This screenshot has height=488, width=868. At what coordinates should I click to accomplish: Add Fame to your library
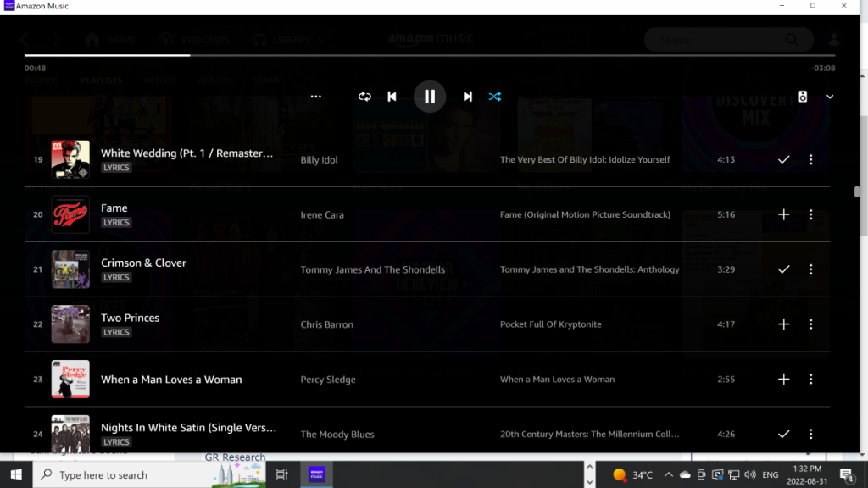click(783, 214)
